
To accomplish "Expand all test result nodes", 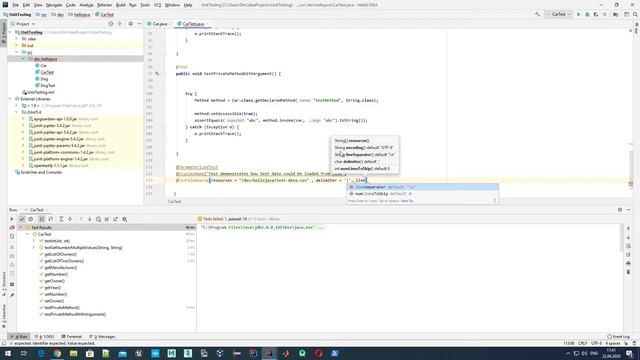I will coord(61,219).
